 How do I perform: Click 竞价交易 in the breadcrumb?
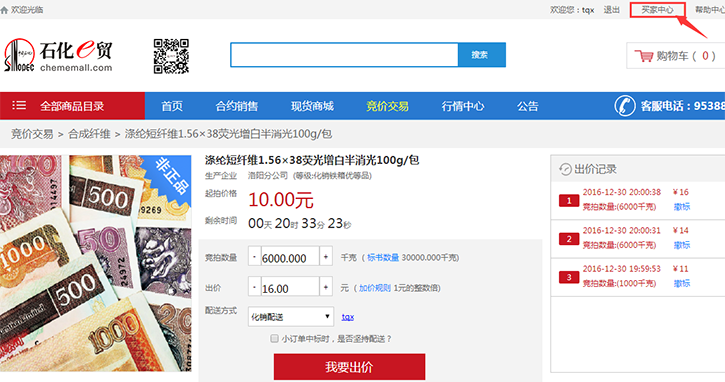click(x=32, y=134)
